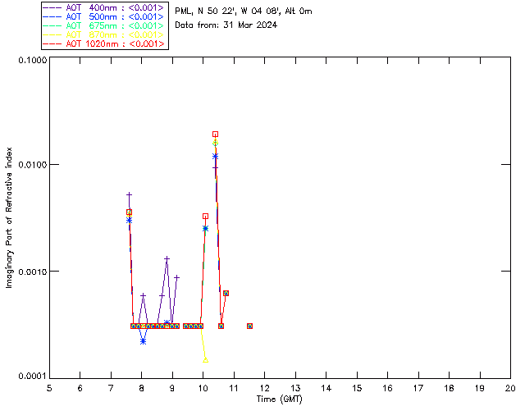Viewport: 525px width, 420px height.
Task: Click the red dashed line sample in legend
Action: [52, 43]
